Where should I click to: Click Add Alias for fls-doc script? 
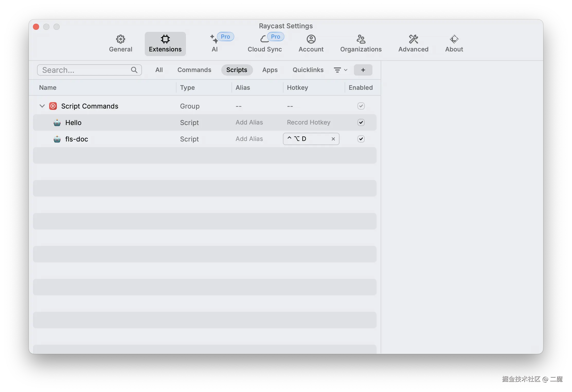click(x=249, y=139)
